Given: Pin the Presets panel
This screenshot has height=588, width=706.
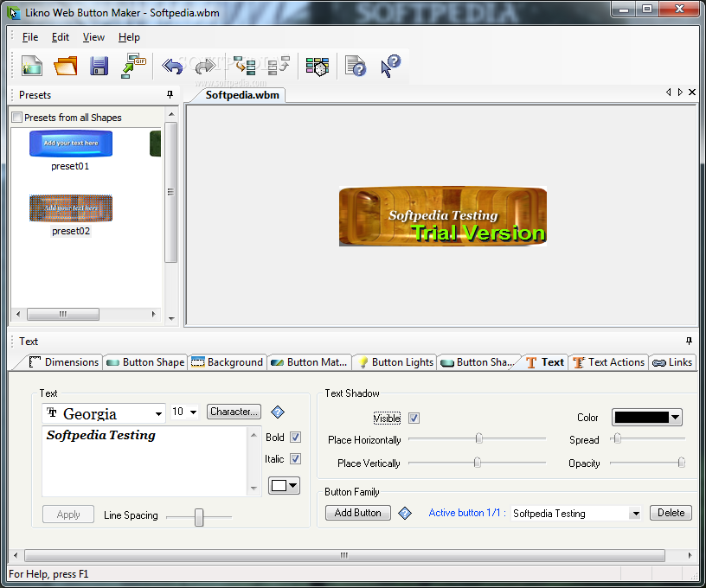Looking at the screenshot, I should pos(170,94).
